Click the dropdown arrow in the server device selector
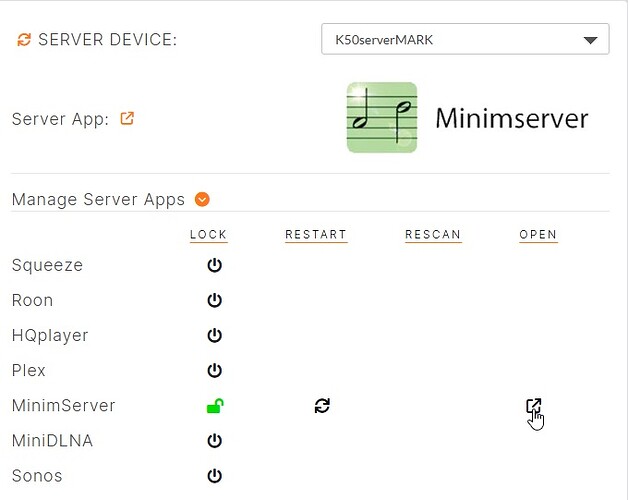This screenshot has width=628, height=500. (589, 40)
